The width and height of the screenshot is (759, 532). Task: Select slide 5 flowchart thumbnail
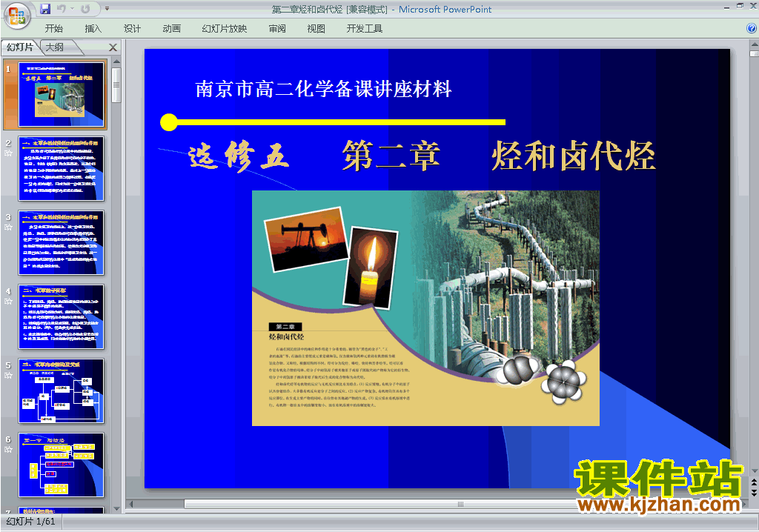coord(61,390)
